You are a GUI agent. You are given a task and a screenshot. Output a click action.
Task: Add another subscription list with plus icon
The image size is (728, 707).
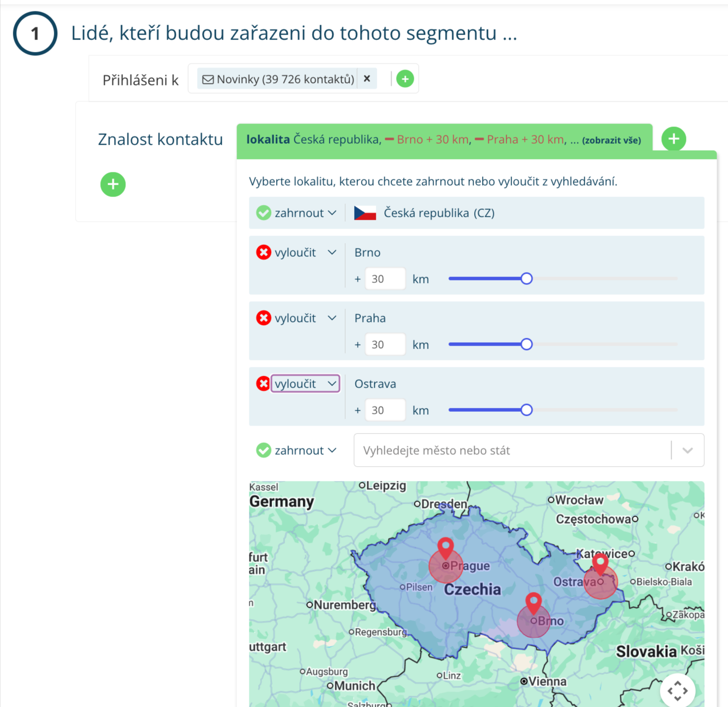(x=405, y=79)
